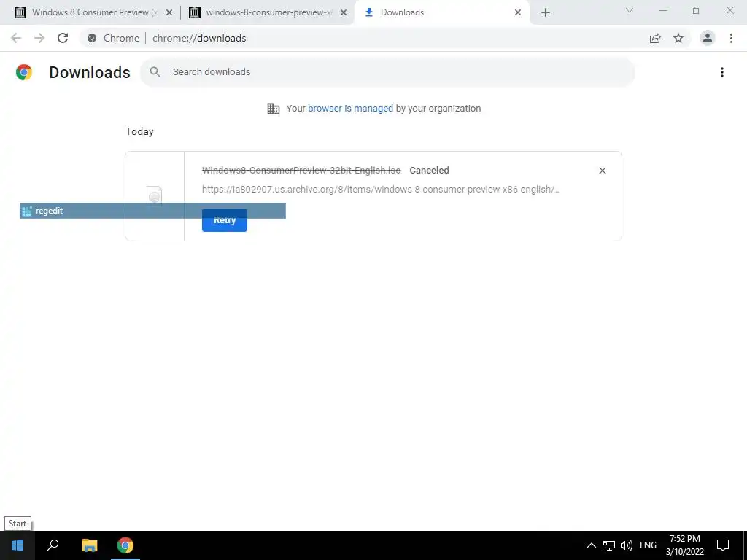Image resolution: width=747 pixels, height=560 pixels.
Task: Open the Chrome three-dot main menu
Action: coord(731,38)
